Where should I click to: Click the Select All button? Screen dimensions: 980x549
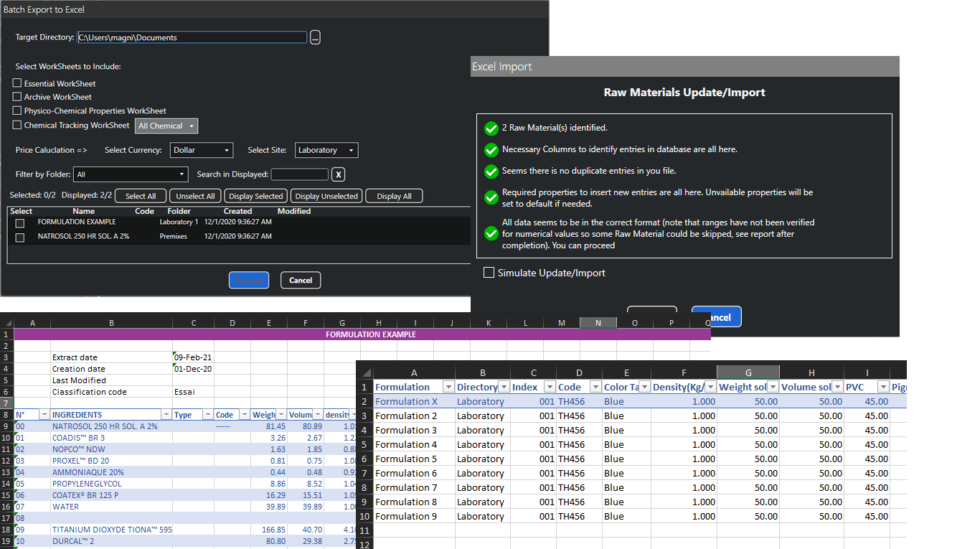tap(141, 196)
